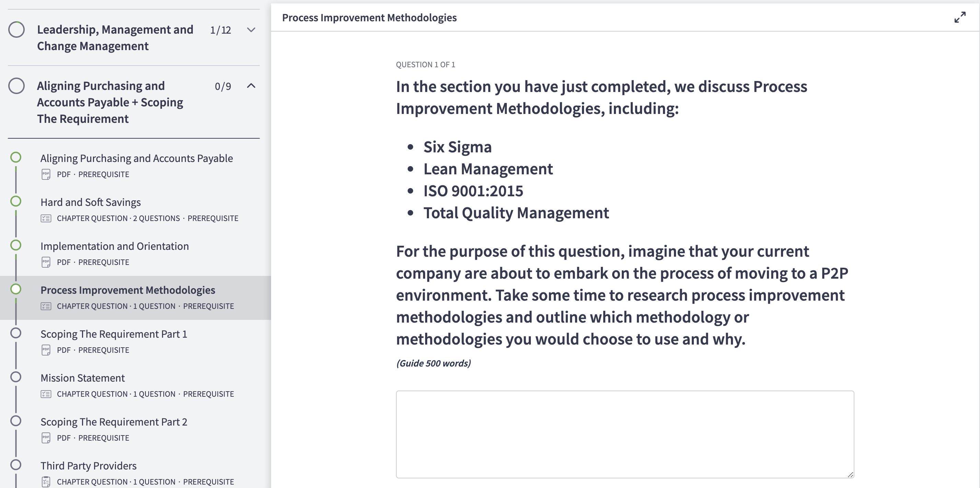Click PDF icon under Aligning Purchasing item

click(46, 174)
